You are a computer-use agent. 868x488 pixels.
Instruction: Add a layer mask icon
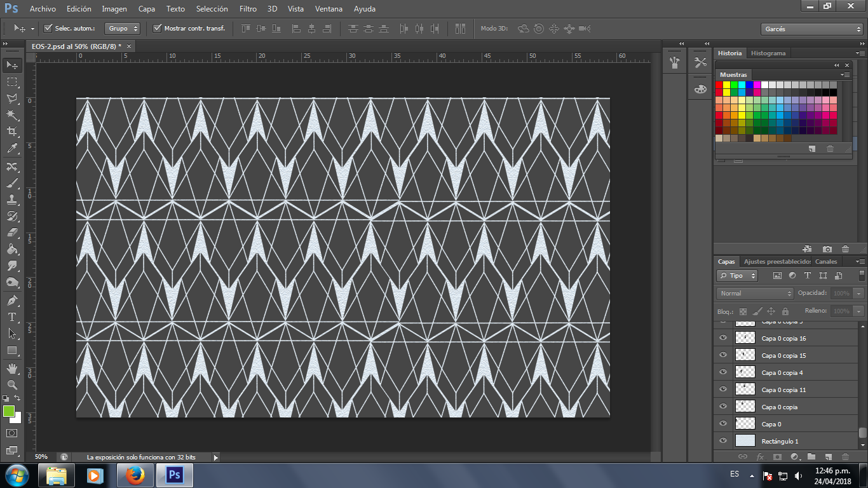click(777, 456)
